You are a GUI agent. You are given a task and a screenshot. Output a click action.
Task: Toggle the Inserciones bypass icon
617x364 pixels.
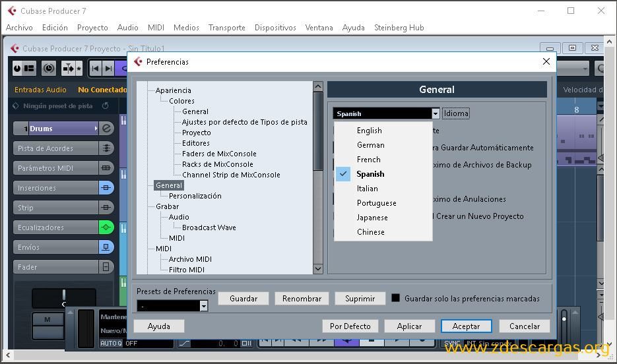coord(106,187)
